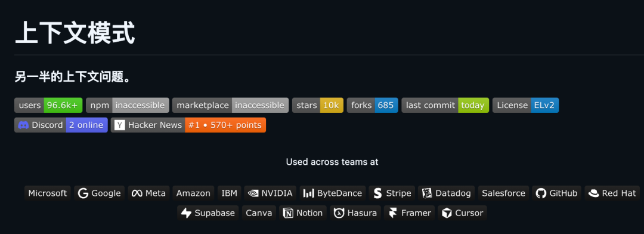Image resolution: width=644 pixels, height=234 pixels.
Task: Open the License ELv2 badge
Action: click(x=526, y=105)
